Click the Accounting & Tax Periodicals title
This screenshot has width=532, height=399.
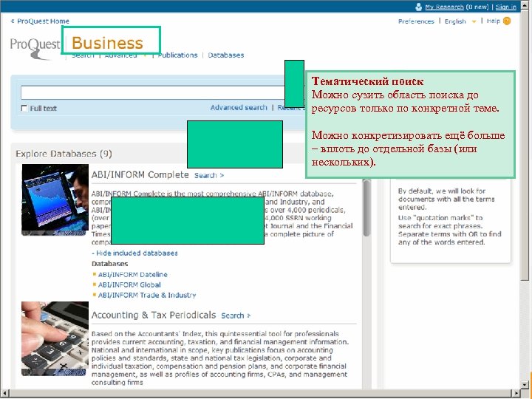tap(154, 315)
